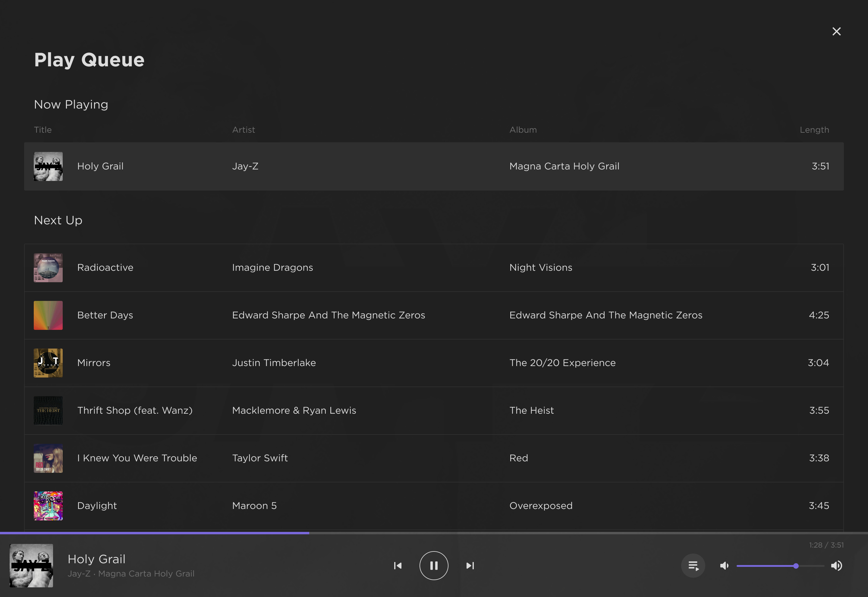Click the high volume speaker icon
This screenshot has width=868, height=597.
pos(837,566)
